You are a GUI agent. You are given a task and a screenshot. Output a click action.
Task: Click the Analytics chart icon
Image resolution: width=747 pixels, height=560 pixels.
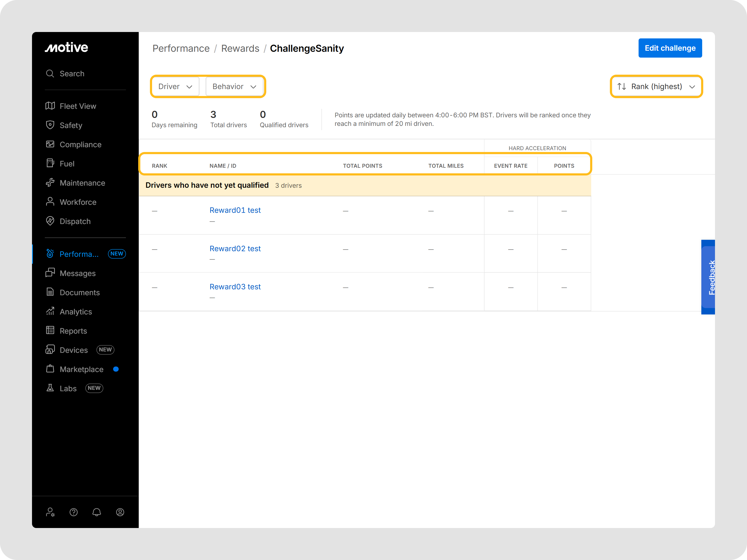tap(50, 311)
